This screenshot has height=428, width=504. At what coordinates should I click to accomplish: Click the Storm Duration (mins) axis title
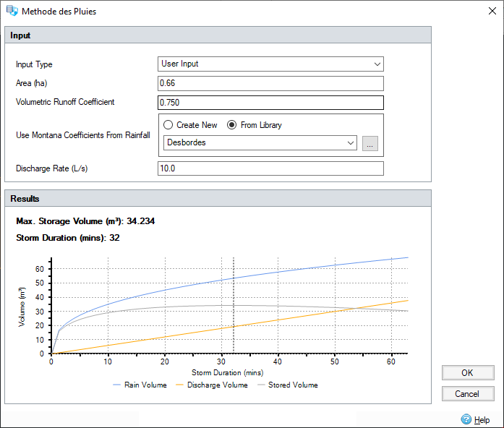tap(228, 373)
